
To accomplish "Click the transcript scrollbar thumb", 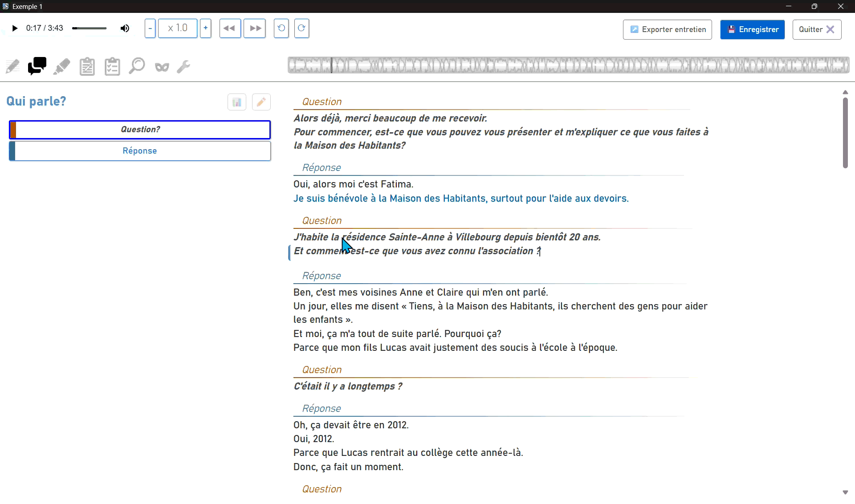I will [845, 133].
